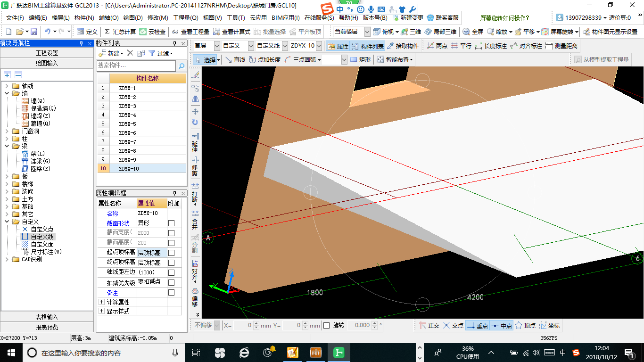Click the mirror tool in vertical toolbar
This screenshot has width=644, height=362.
[x=195, y=99]
